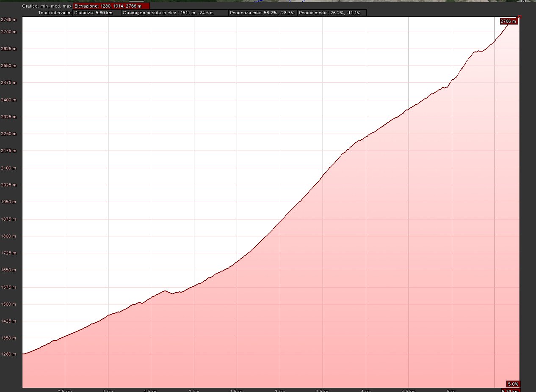536x392 pixels.
Task: Click the 4.5 km label on the distance axis
Action: click(x=408, y=390)
